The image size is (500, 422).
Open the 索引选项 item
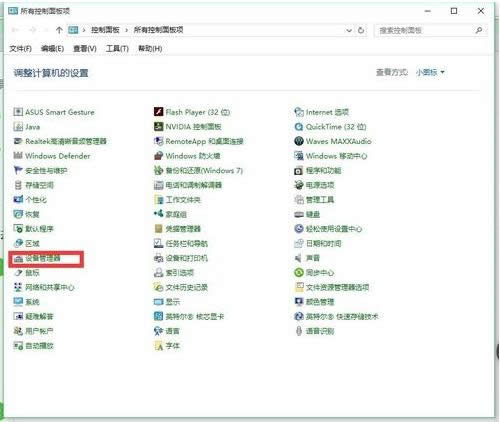click(x=174, y=273)
